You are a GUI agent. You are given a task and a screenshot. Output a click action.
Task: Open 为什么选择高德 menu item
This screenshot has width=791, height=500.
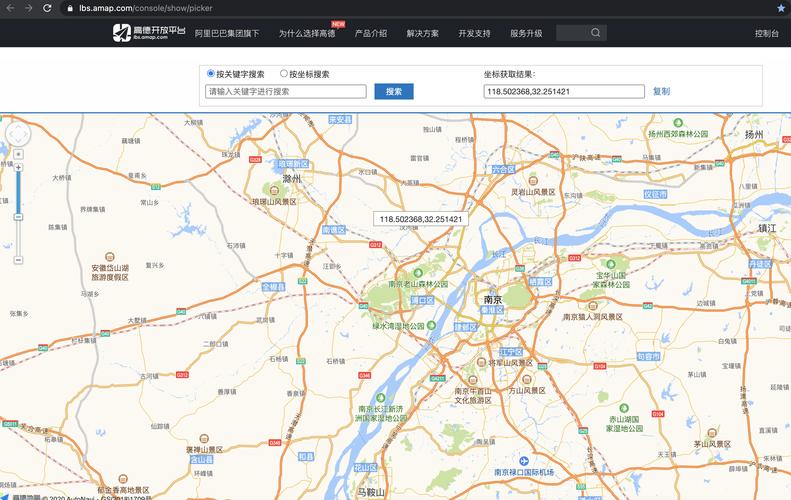click(x=307, y=33)
